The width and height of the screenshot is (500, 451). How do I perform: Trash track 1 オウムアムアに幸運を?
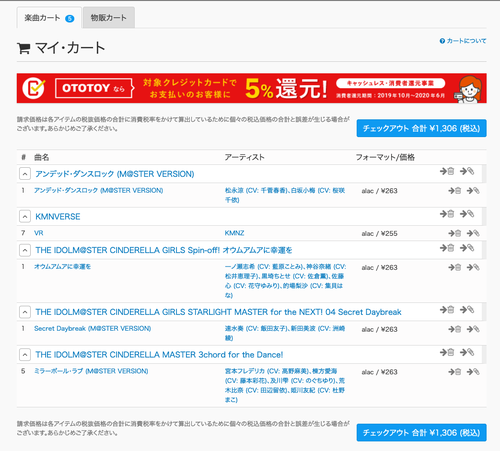tap(455, 267)
